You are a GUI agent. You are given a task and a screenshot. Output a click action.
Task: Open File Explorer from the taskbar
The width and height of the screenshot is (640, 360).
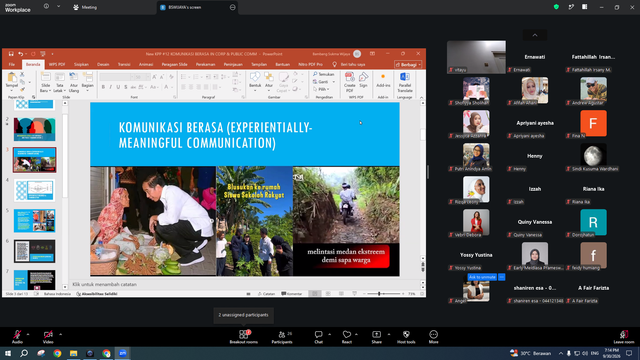click(73, 353)
